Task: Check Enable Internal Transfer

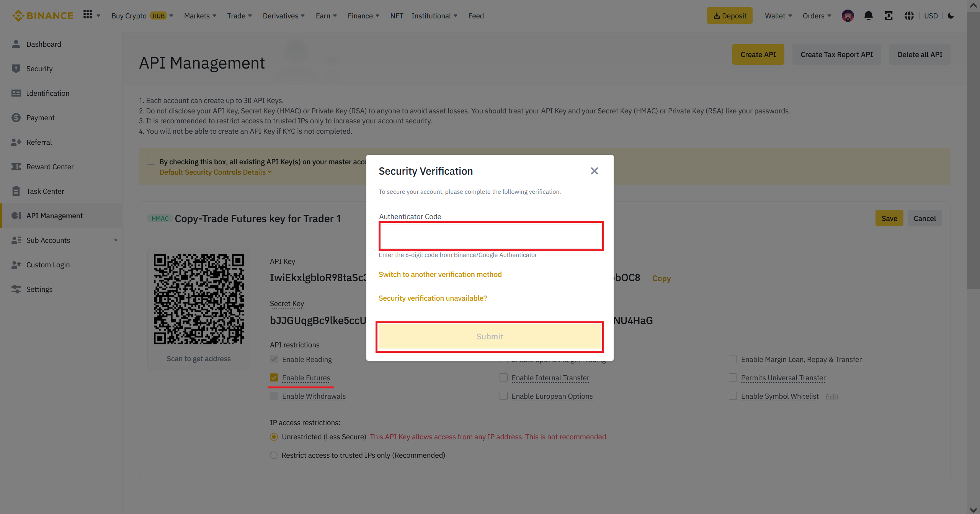Action: (x=503, y=378)
